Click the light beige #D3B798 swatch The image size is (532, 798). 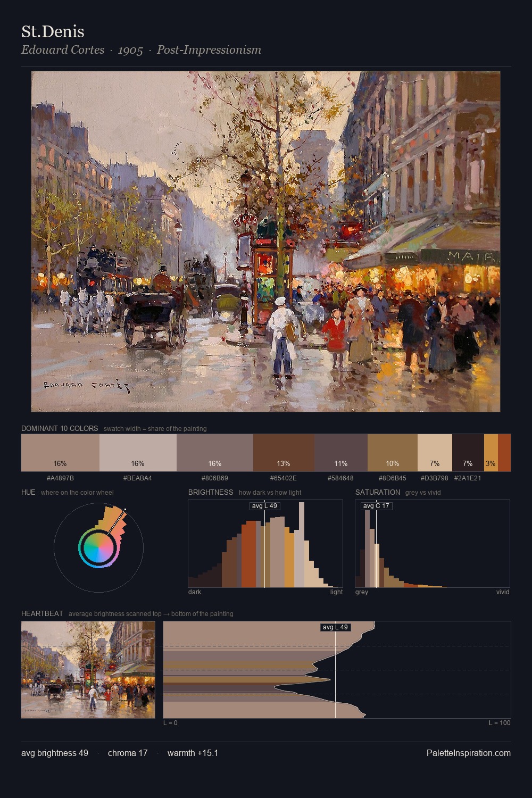[435, 453]
